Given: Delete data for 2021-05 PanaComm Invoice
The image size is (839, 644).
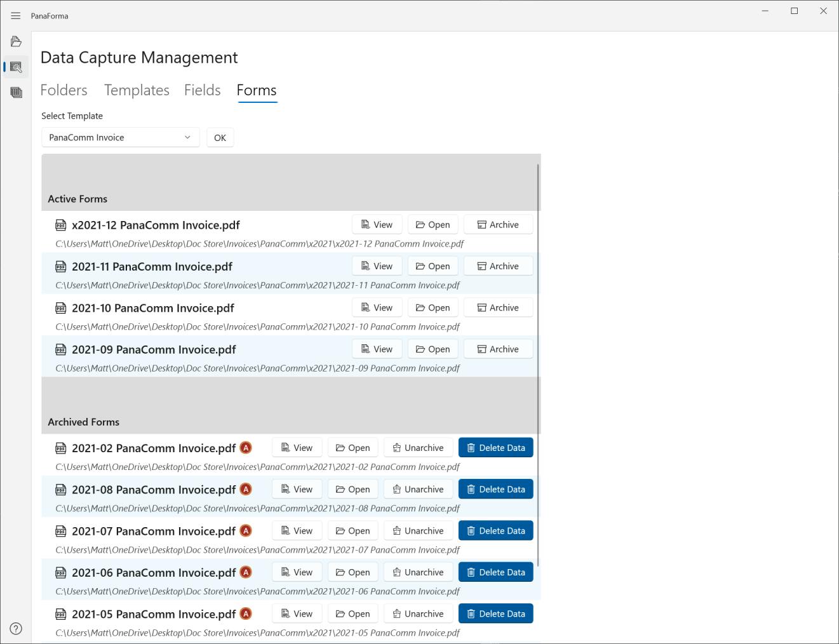Looking at the screenshot, I should pos(495,614).
